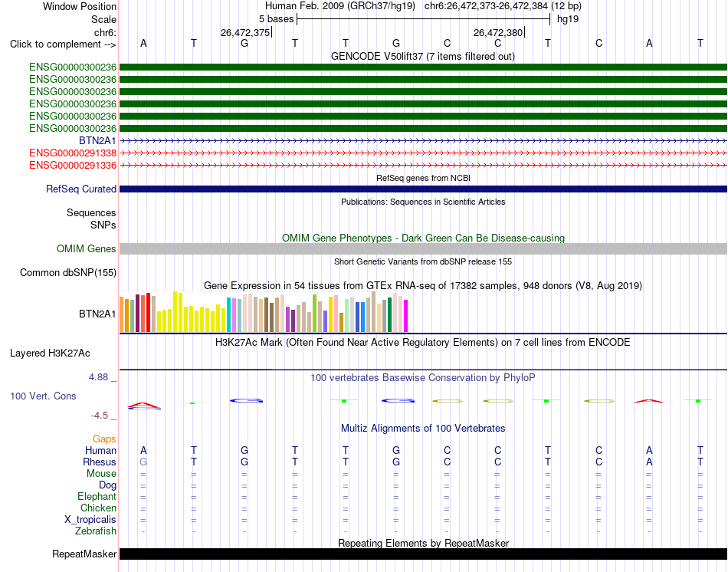Click Human species label in alignment
728x572 pixels.
100,450
